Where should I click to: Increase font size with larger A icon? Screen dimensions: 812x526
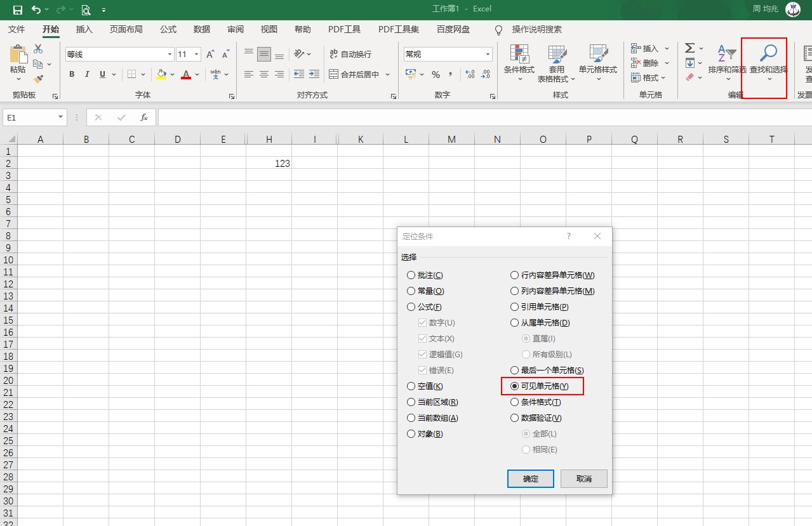click(x=210, y=55)
